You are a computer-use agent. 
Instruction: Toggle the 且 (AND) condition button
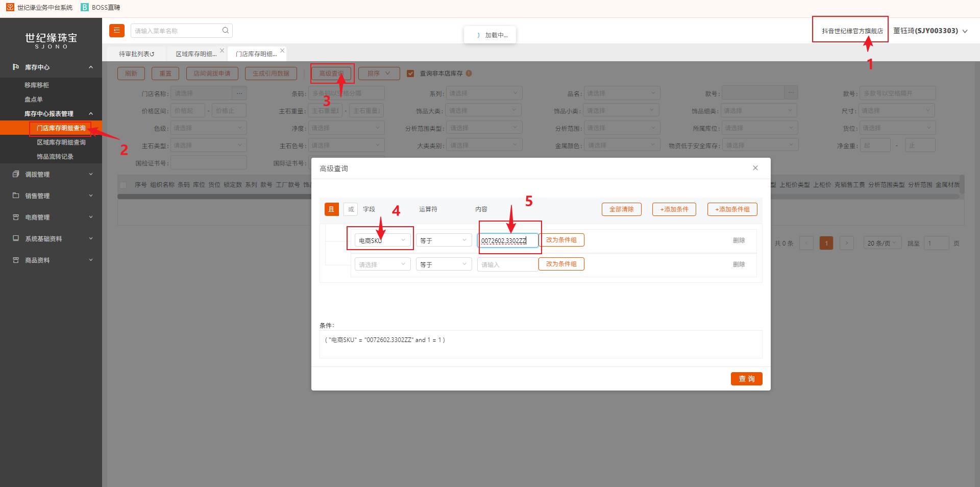pos(331,209)
